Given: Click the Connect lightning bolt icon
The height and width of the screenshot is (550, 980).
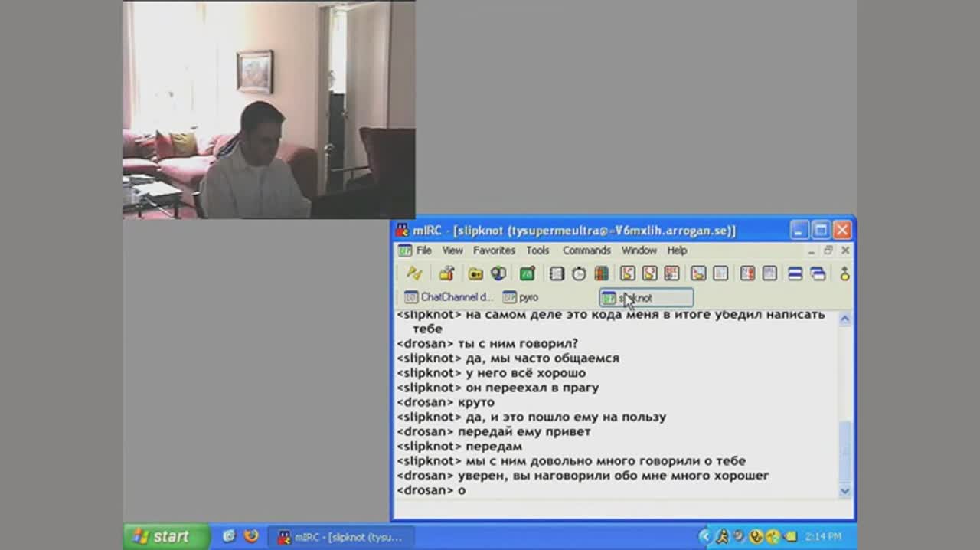Looking at the screenshot, I should (414, 273).
